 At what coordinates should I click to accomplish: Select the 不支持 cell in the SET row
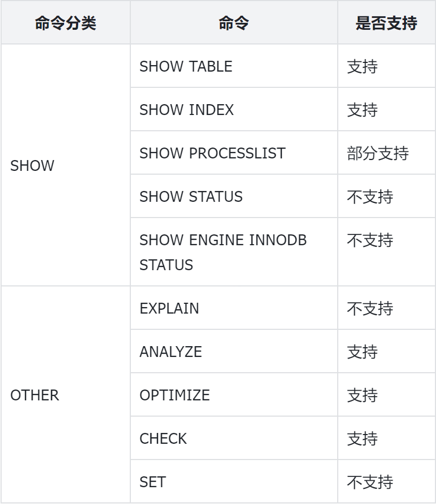click(370, 482)
